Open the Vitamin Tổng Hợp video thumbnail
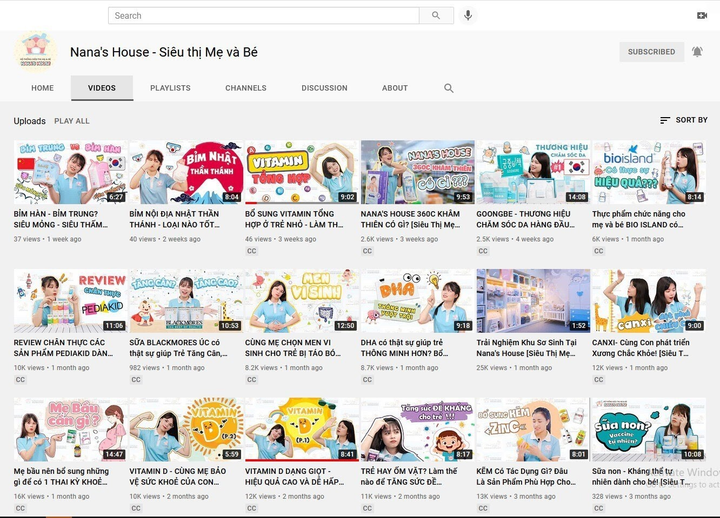Image resolution: width=720 pixels, height=518 pixels. (x=302, y=172)
